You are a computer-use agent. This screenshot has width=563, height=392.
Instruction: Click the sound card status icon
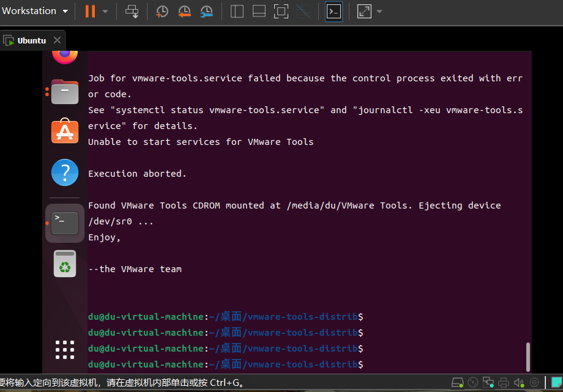tap(519, 383)
